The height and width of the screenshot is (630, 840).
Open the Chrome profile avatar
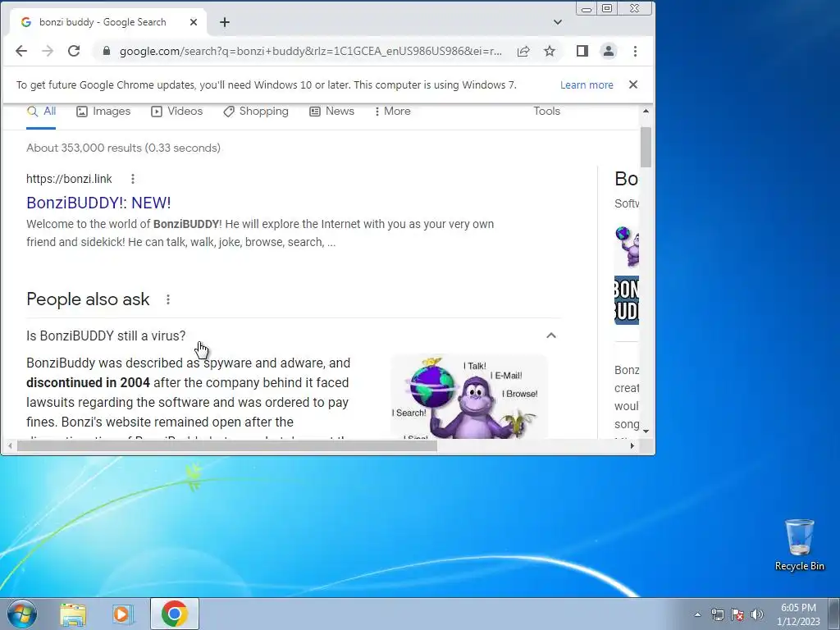point(609,51)
